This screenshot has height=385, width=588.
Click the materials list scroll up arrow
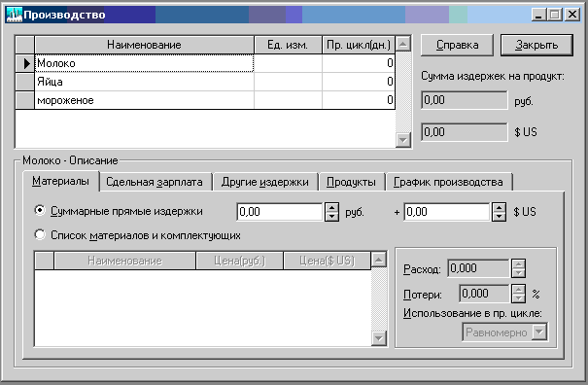(379, 260)
